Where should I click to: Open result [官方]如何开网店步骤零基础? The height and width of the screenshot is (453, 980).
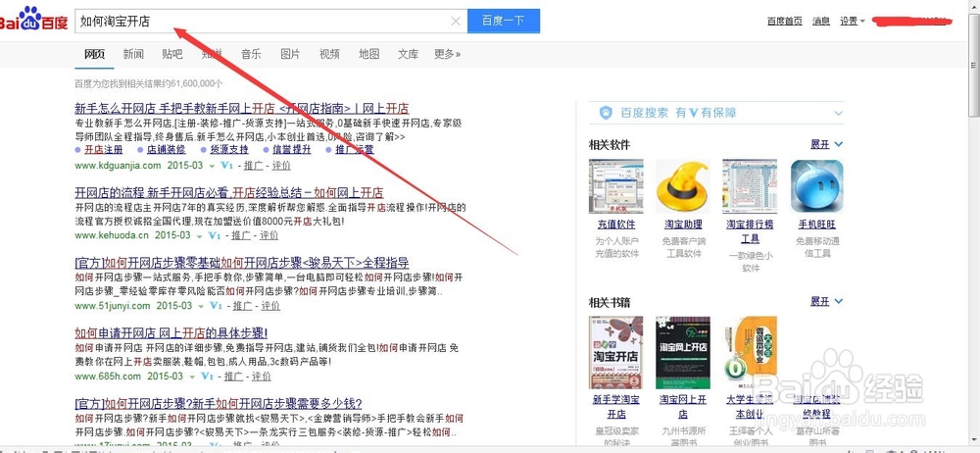click(241, 262)
